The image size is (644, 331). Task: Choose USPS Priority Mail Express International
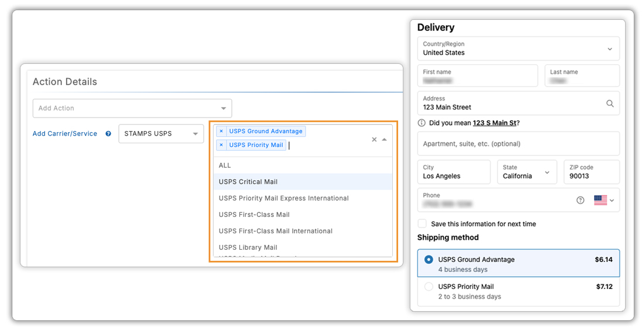pyautogui.click(x=303, y=198)
